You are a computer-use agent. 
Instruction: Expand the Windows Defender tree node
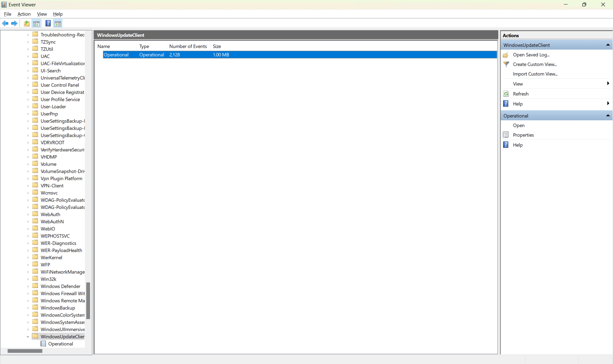click(x=28, y=286)
